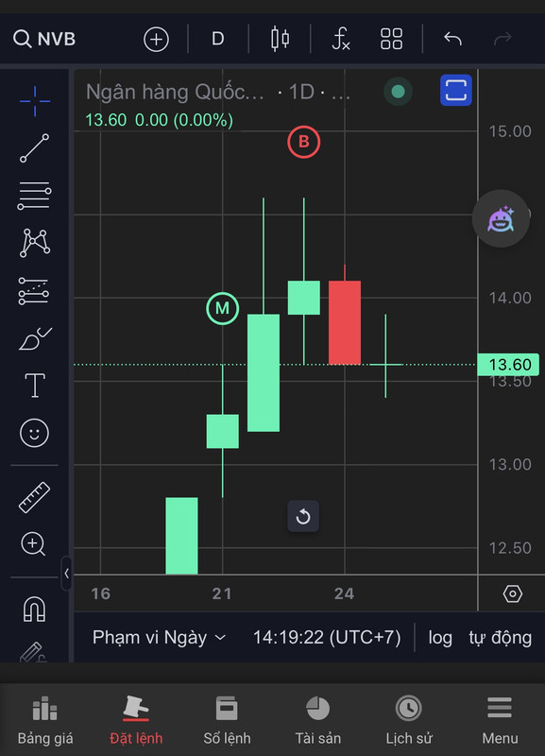Click the green market status dot

[x=398, y=91]
